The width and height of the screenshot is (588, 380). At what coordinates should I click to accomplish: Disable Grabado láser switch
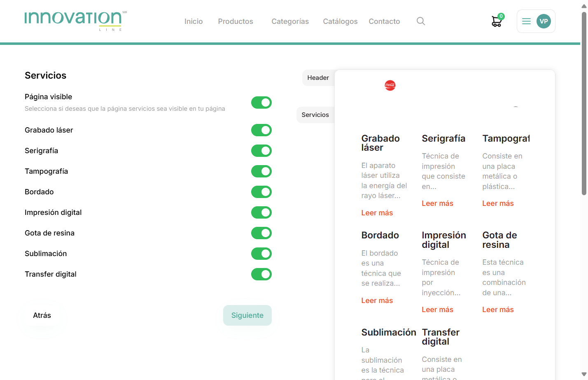[261, 130]
